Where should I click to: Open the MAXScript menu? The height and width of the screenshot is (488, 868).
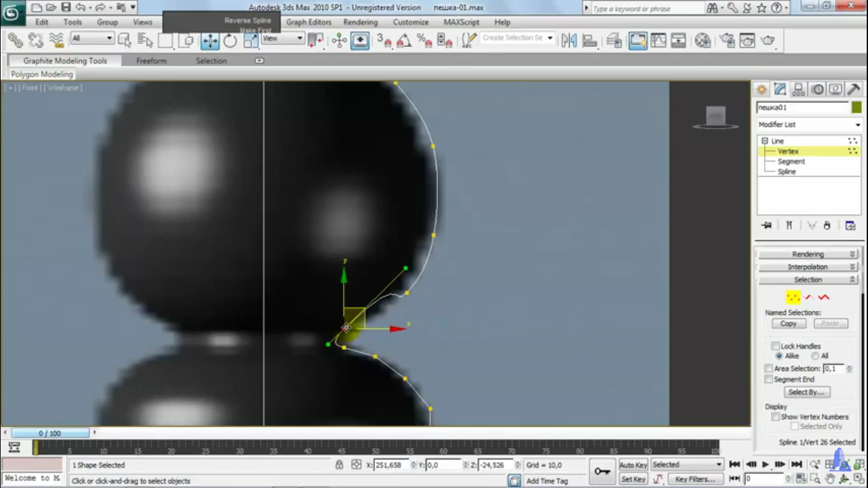point(461,22)
